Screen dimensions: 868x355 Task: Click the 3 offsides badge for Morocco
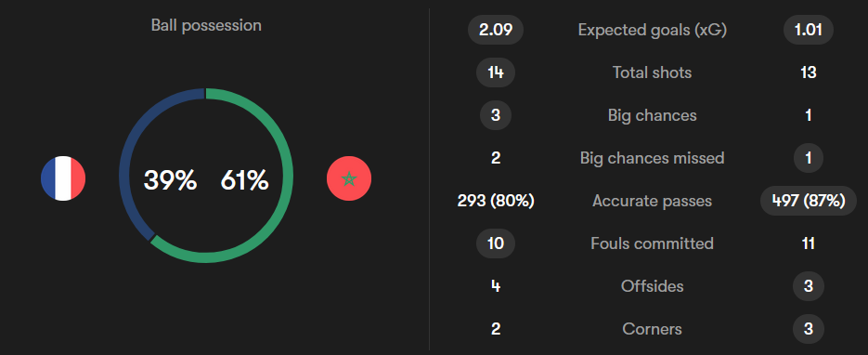coord(809,286)
